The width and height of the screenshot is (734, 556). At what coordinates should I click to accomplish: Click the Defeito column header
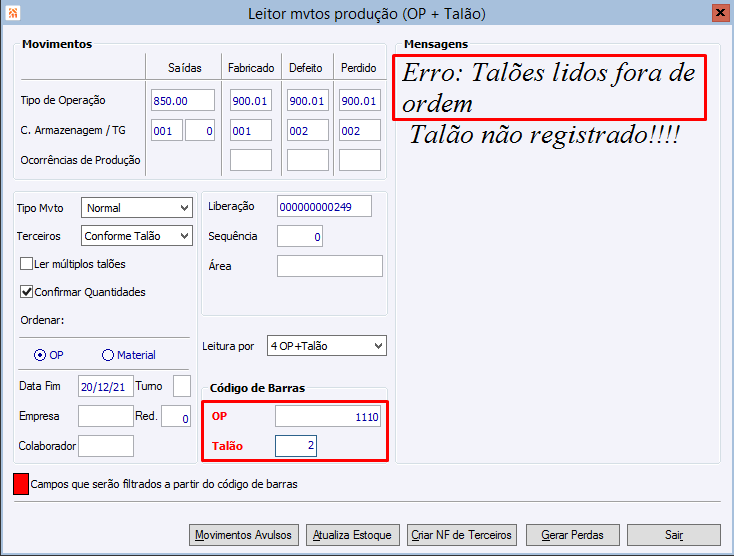click(x=306, y=68)
